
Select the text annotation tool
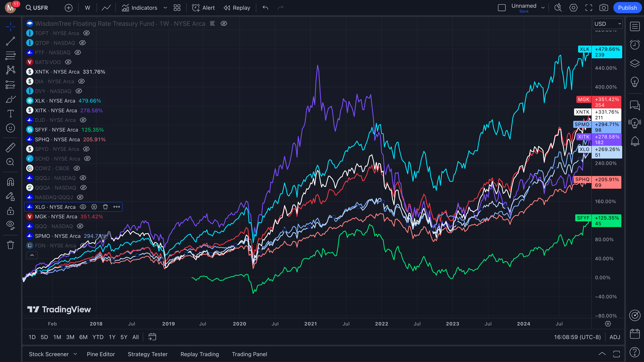pos(11,114)
